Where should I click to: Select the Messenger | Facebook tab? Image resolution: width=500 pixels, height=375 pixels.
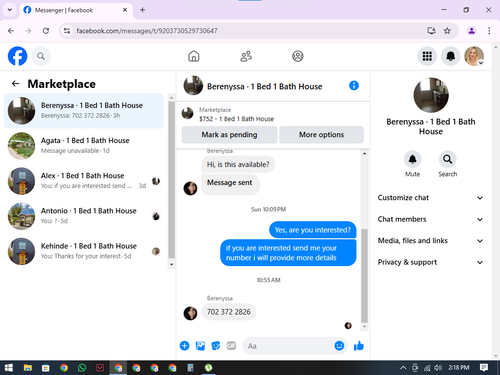coord(76,10)
